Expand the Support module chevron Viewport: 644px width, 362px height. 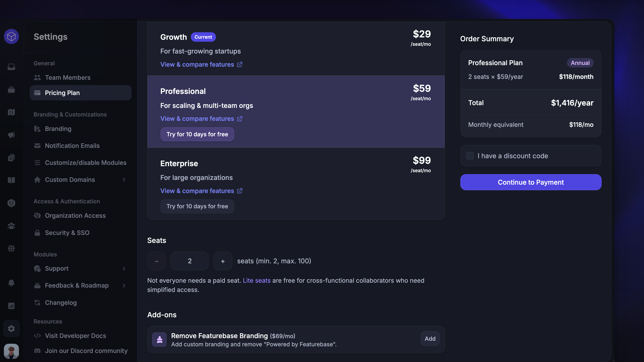coord(124,268)
